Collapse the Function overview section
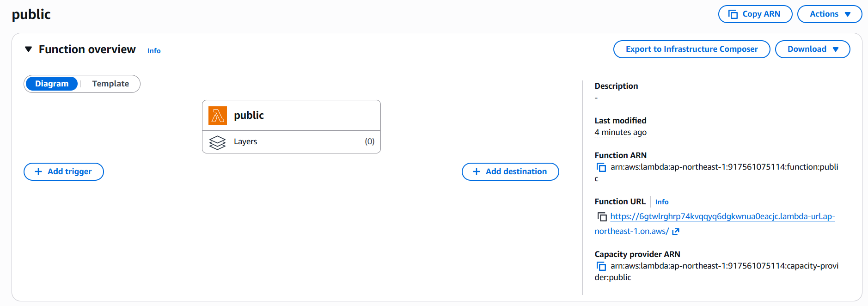 (29, 49)
